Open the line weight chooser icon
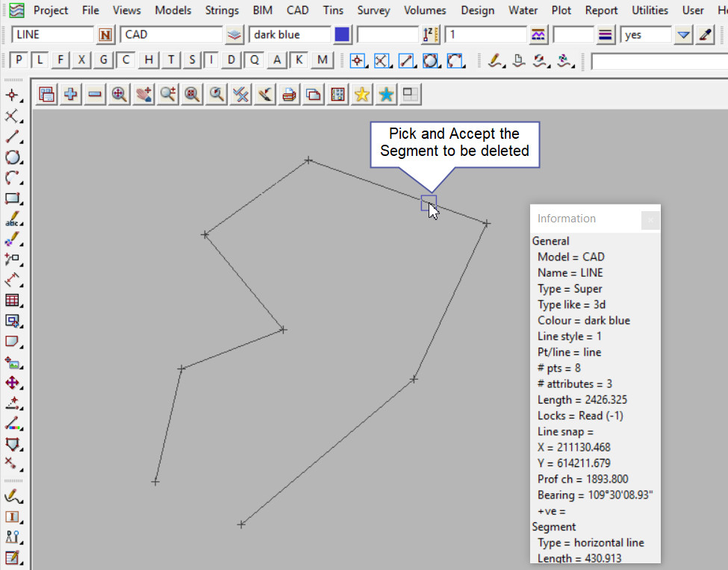Image resolution: width=728 pixels, height=570 pixels. click(606, 35)
